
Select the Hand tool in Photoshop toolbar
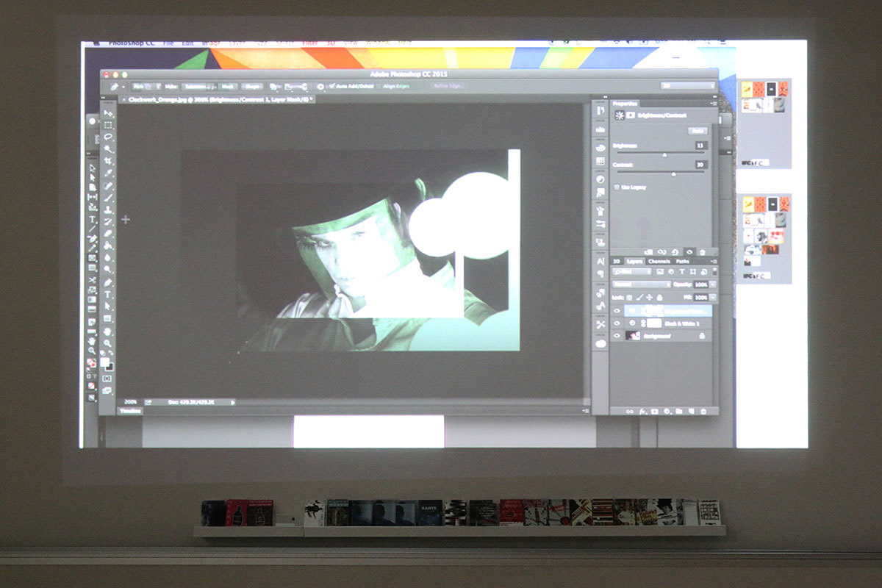point(108,331)
